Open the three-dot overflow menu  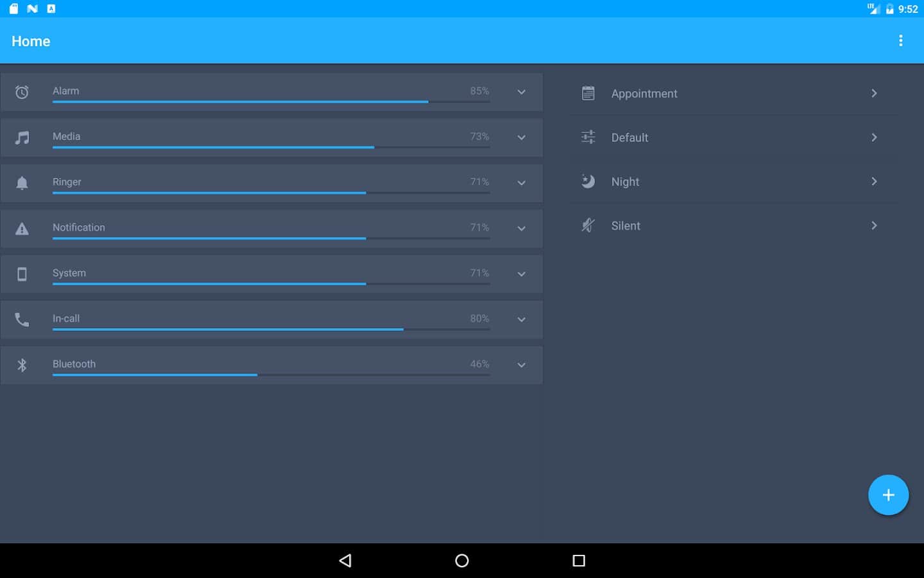coord(900,41)
